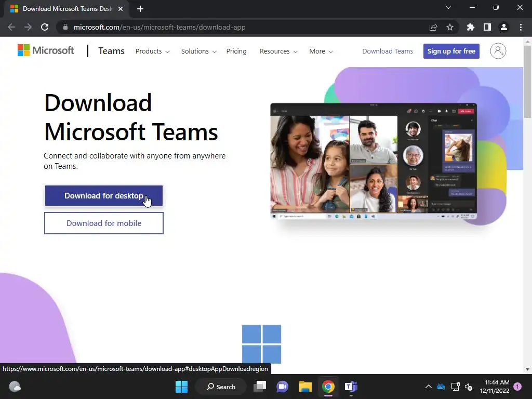The width and height of the screenshot is (532, 399).
Task: Open a new tab with the plus icon
Action: (140, 9)
